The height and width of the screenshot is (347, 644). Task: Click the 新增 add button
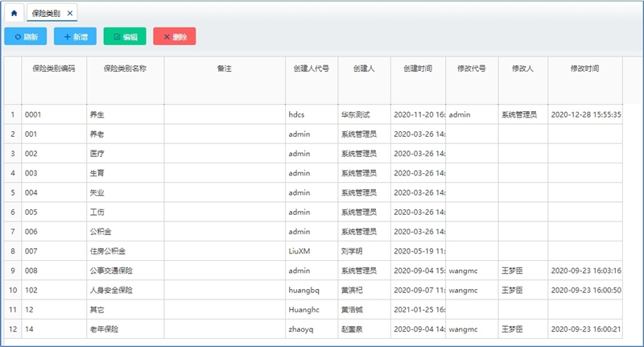point(75,36)
